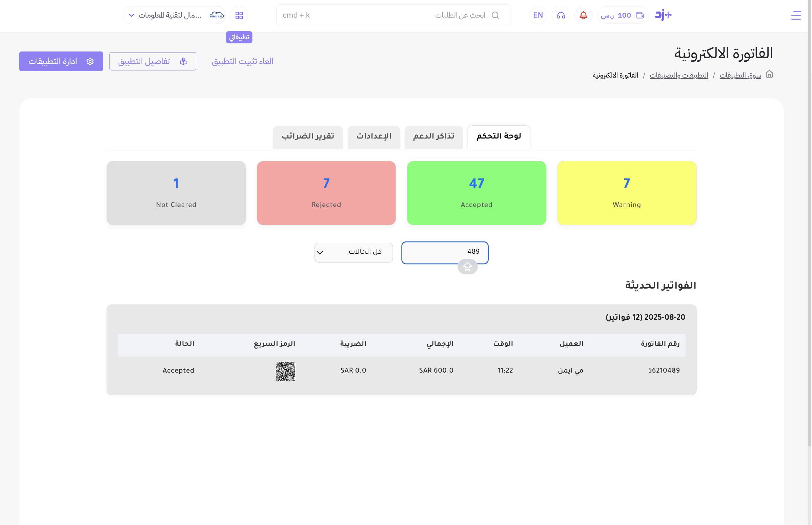Open the كل الحالات status dropdown

(x=353, y=252)
